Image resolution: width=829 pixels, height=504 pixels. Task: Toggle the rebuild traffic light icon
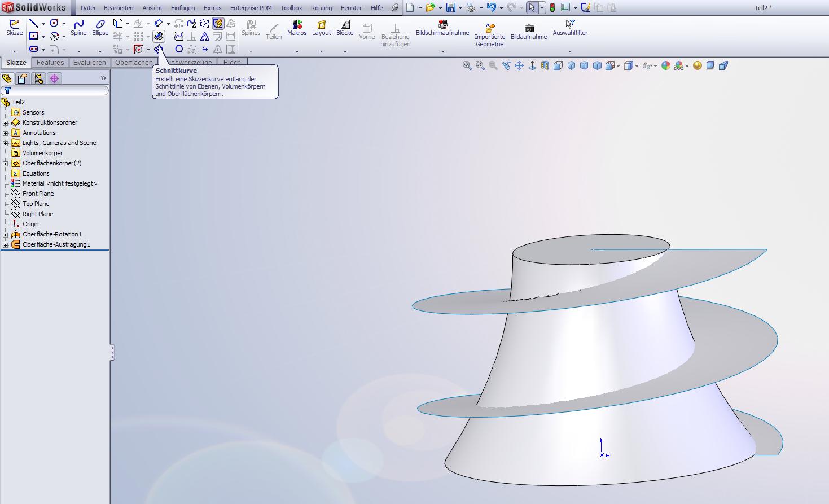(x=552, y=7)
